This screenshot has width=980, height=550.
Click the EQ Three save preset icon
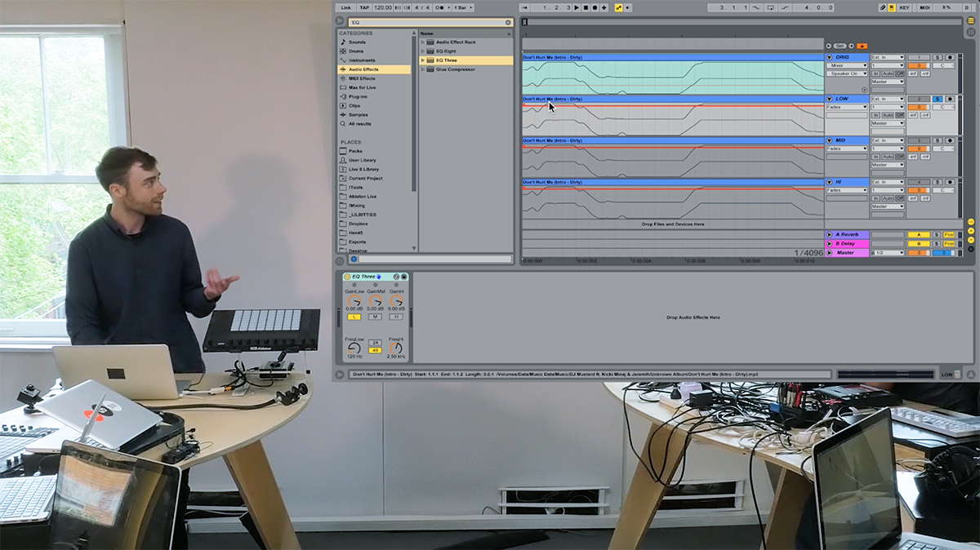tap(404, 277)
